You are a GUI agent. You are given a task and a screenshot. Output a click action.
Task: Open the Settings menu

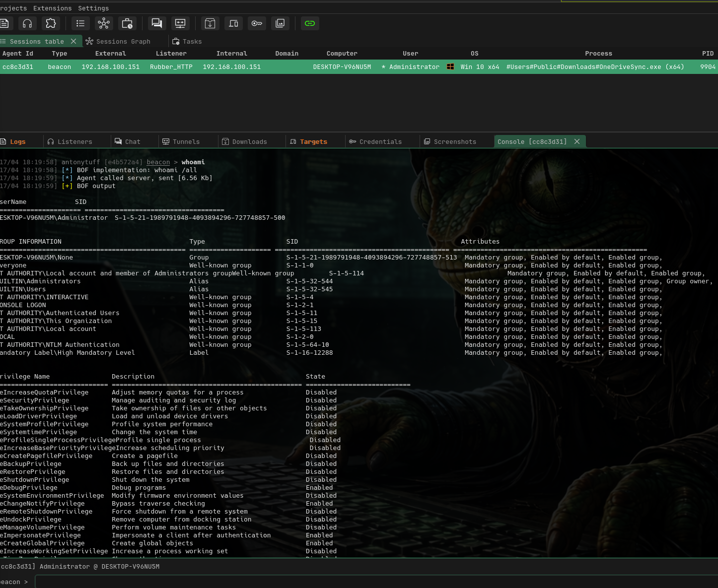click(93, 8)
